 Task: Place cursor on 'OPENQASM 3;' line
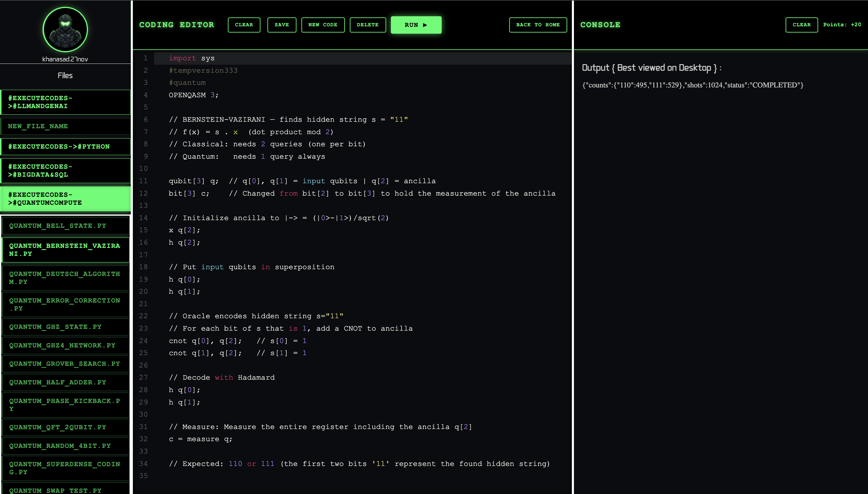pyautogui.click(x=194, y=95)
